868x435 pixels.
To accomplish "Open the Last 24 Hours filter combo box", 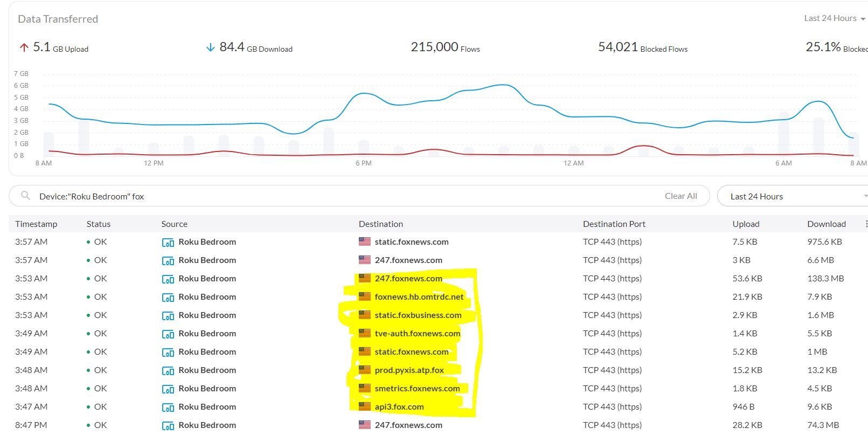I will coord(793,196).
